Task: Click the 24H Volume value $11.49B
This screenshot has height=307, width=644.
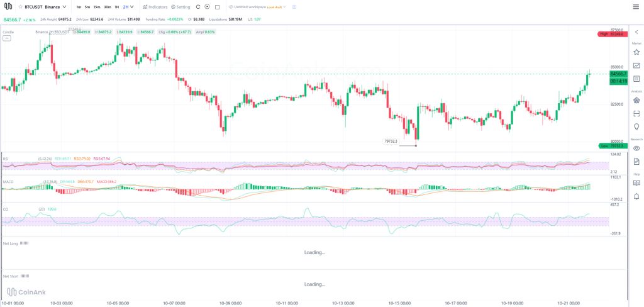Action: pyautogui.click(x=133, y=20)
